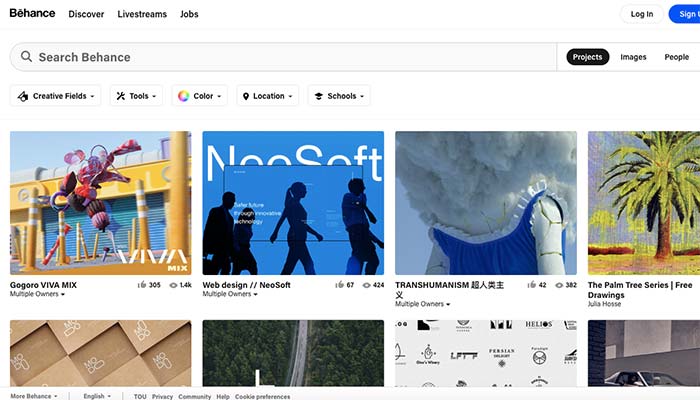Click the Gogoro VIVA MIX title

click(43, 285)
